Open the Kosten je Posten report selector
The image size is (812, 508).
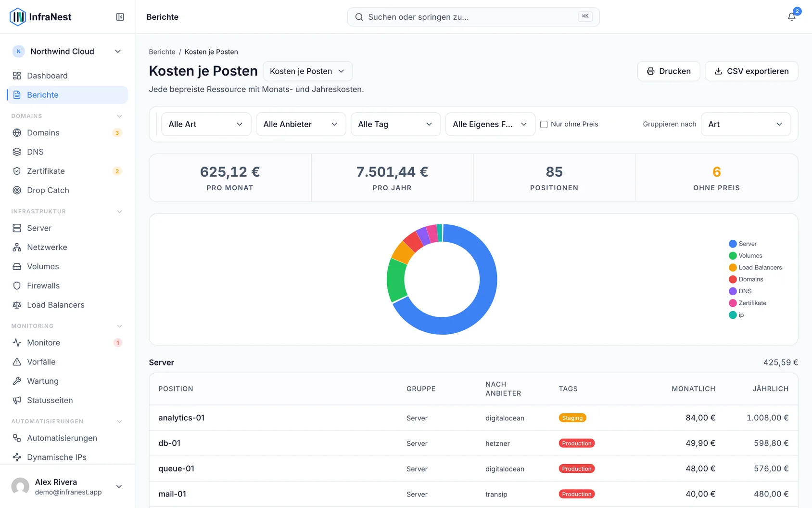pos(307,71)
